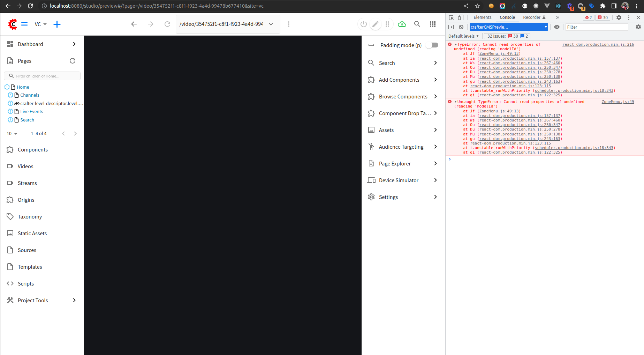The width and height of the screenshot is (644, 355).
Task: Expand the pages-per-page selector showing 10
Action: (12, 133)
